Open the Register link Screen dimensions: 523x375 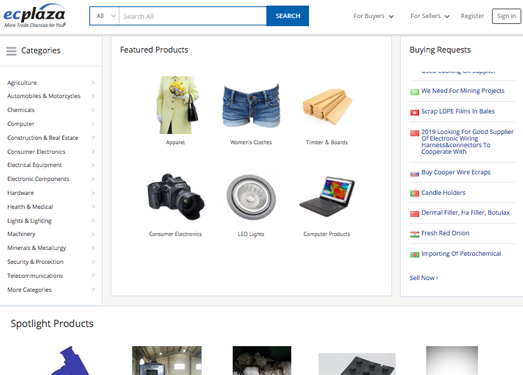click(472, 16)
